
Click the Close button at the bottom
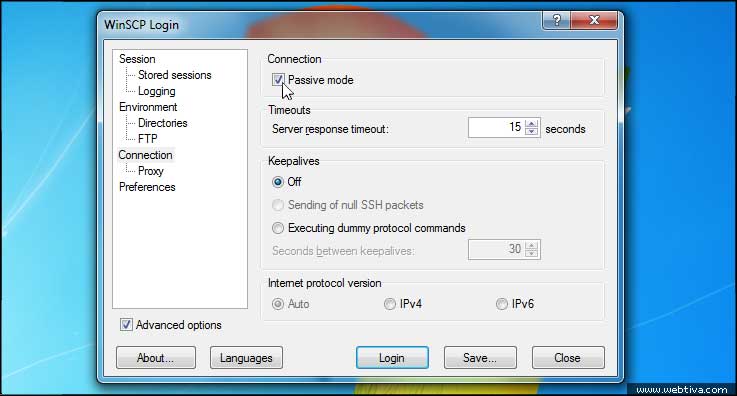click(568, 358)
